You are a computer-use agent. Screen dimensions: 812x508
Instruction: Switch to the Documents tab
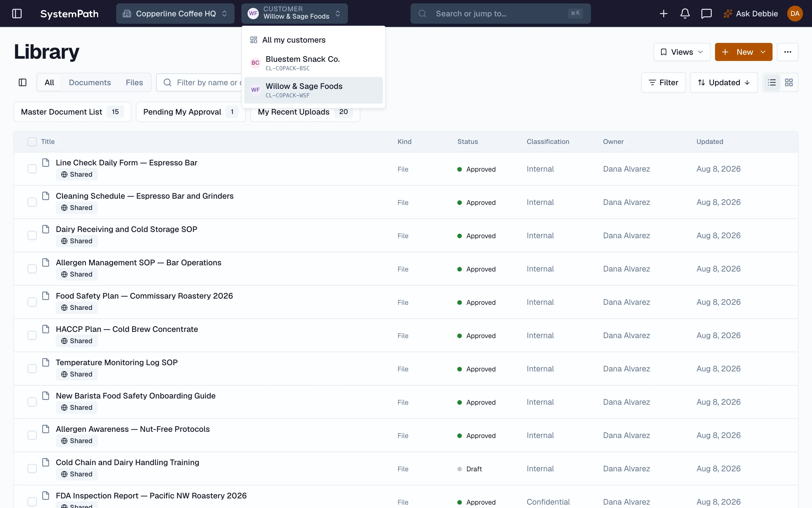click(x=90, y=82)
